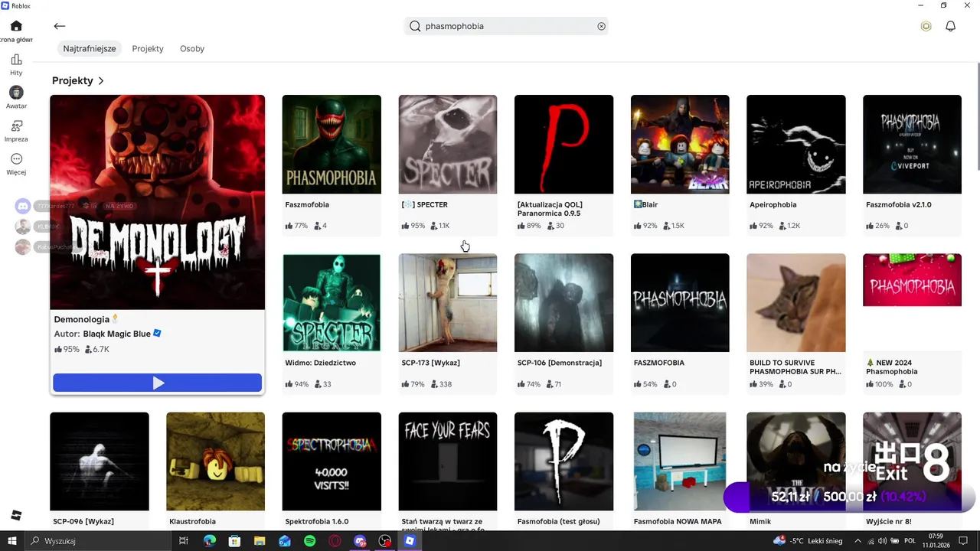Open the Fasmofobia NOWA MAPA thumbnail
Screen dimensions: 980x551
tap(680, 461)
